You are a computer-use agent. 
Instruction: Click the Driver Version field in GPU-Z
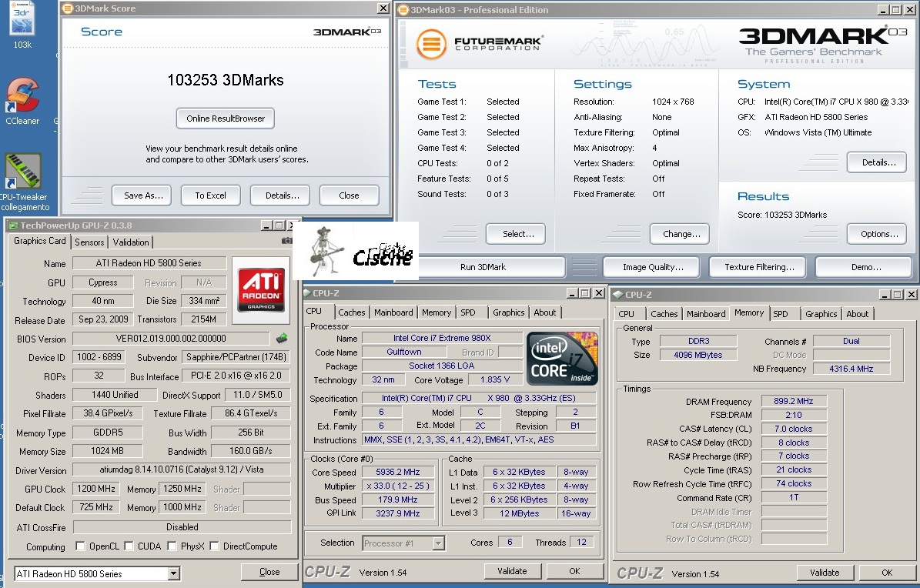pyautogui.click(x=181, y=469)
